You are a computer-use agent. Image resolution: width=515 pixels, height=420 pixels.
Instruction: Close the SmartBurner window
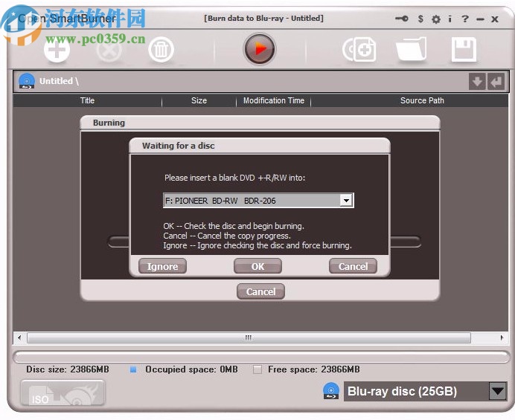[x=495, y=19]
